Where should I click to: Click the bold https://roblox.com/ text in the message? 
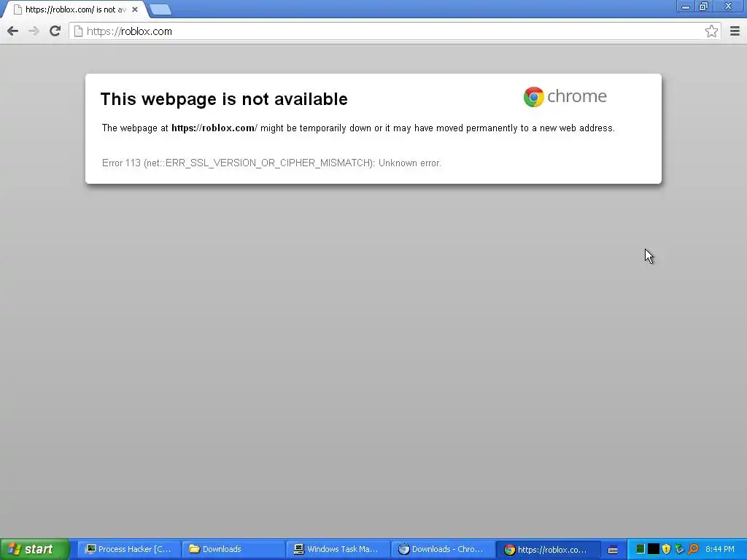point(214,128)
